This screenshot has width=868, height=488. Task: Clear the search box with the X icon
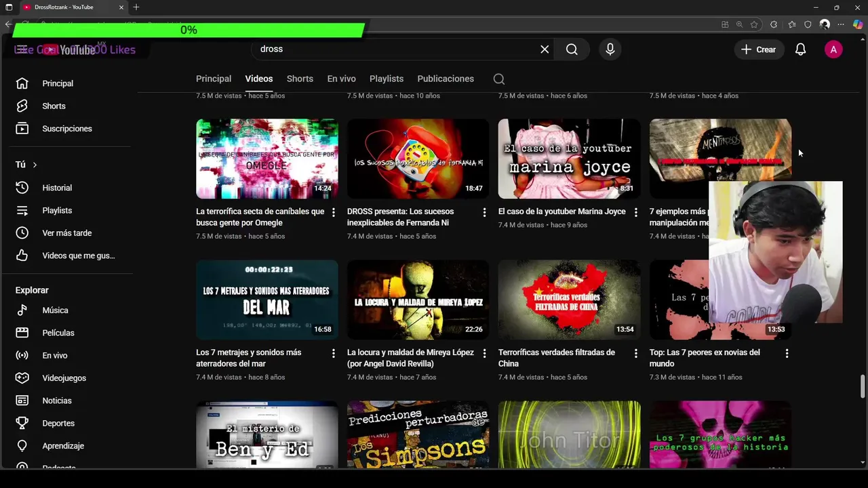click(x=545, y=49)
